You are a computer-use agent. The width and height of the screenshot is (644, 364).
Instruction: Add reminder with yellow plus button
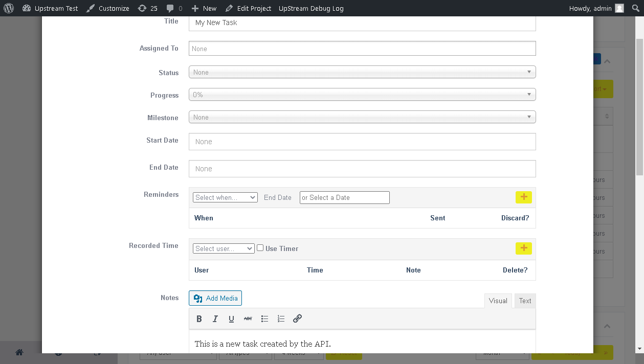523,197
